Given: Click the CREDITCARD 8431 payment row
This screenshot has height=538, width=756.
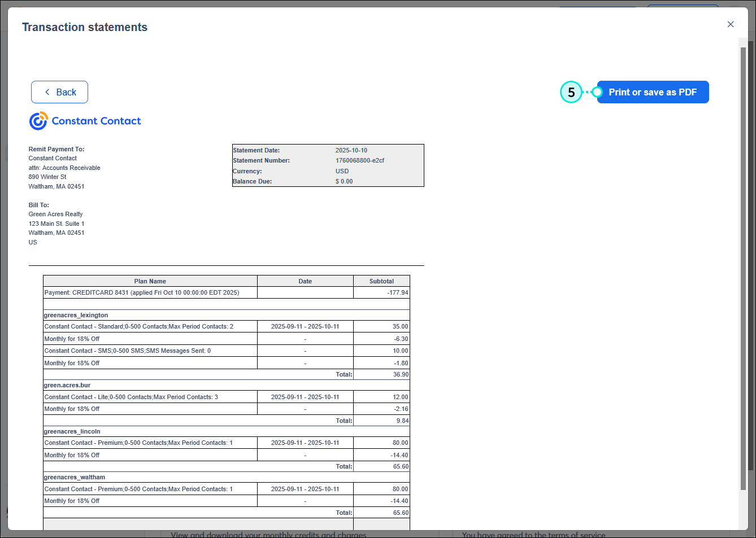Looking at the screenshot, I should click(x=141, y=292).
